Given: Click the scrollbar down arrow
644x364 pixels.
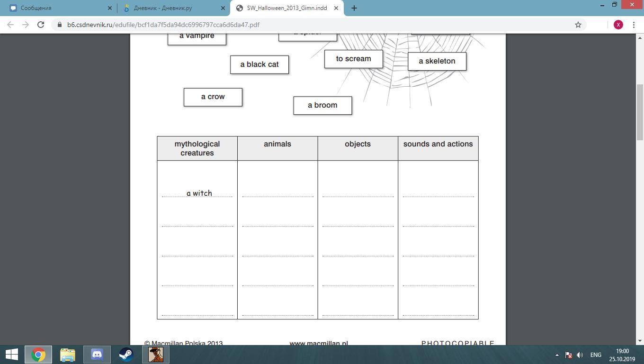Looking at the screenshot, I should pyautogui.click(x=640, y=341).
